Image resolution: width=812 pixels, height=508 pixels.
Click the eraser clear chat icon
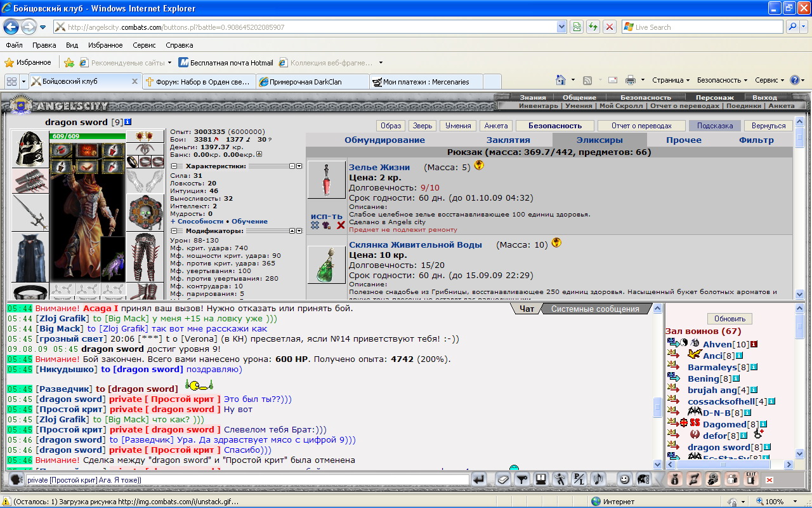tap(503, 479)
